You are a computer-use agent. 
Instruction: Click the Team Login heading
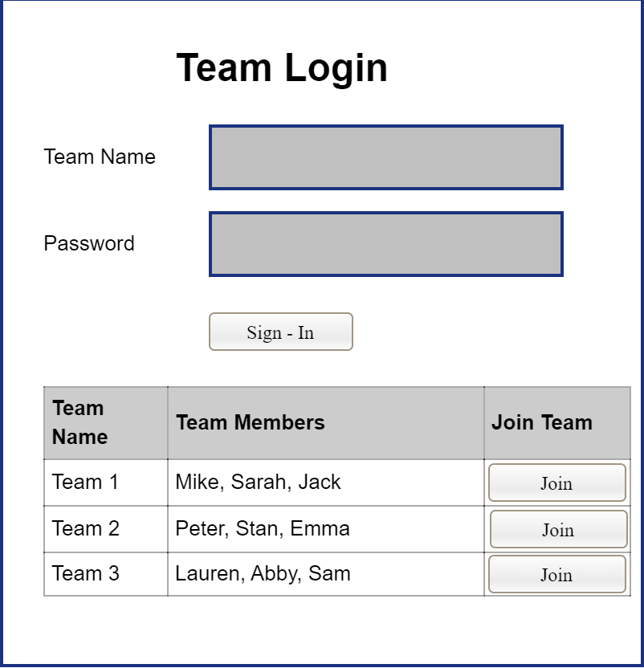pyautogui.click(x=282, y=67)
